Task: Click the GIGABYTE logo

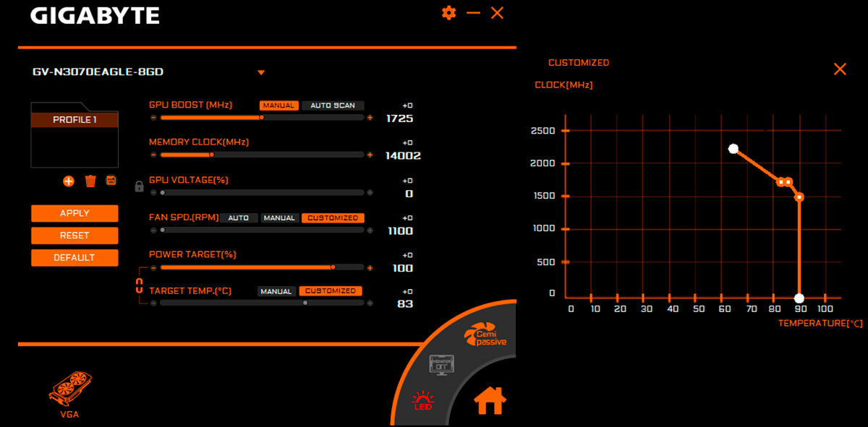Action: click(95, 15)
